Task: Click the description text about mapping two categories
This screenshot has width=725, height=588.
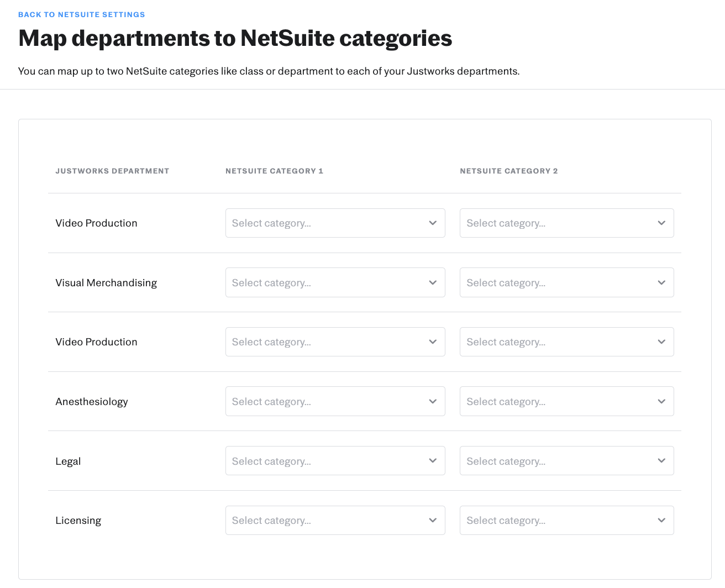Action: coord(269,71)
